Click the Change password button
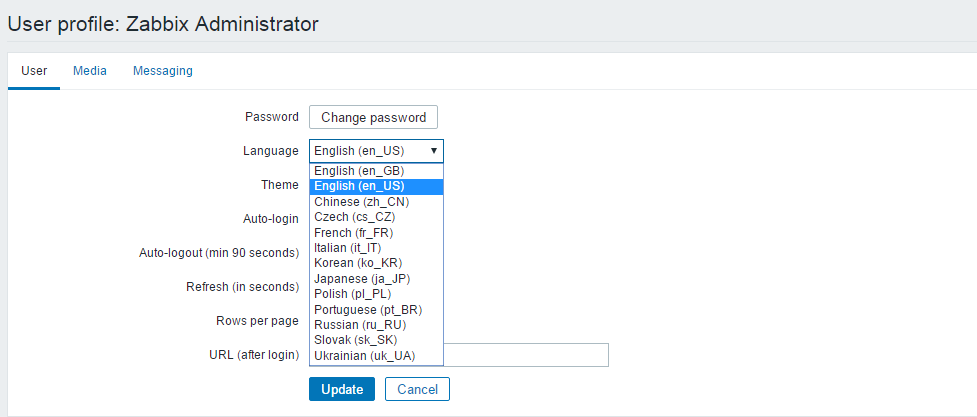This screenshot has height=417, width=977. click(x=373, y=117)
